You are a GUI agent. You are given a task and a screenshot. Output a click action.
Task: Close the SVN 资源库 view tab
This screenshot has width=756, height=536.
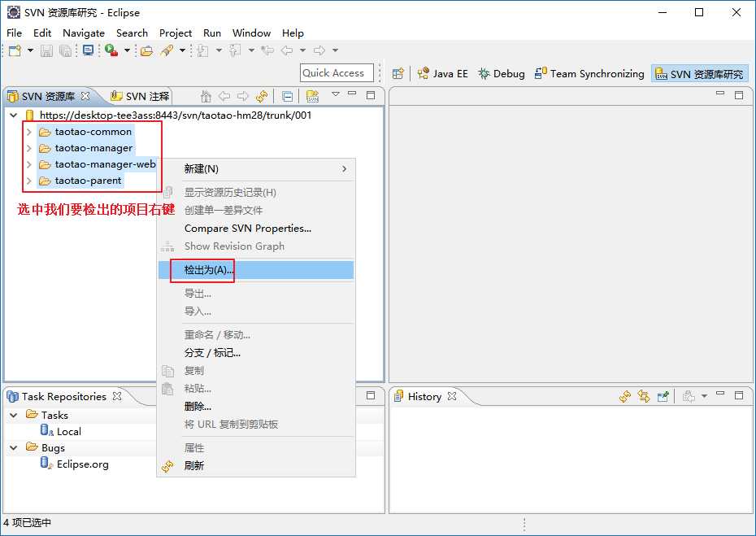point(85,96)
